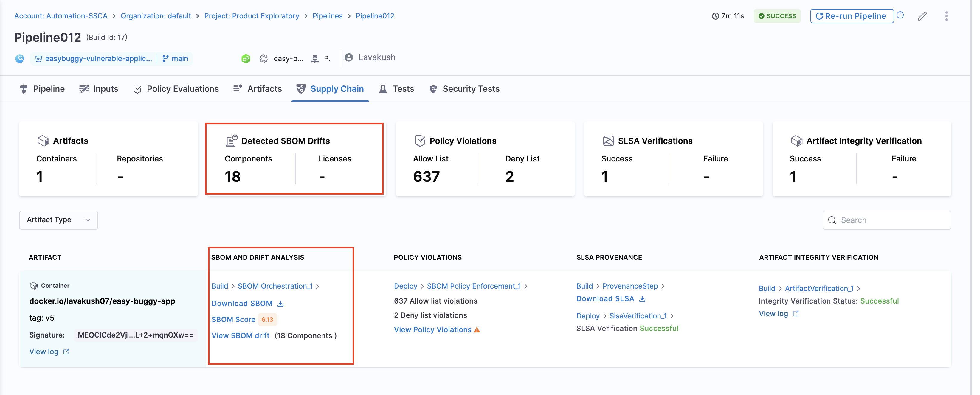Image resolution: width=980 pixels, height=395 pixels.
Task: Expand chevron after SBOM Orchestration_1
Action: 318,286
